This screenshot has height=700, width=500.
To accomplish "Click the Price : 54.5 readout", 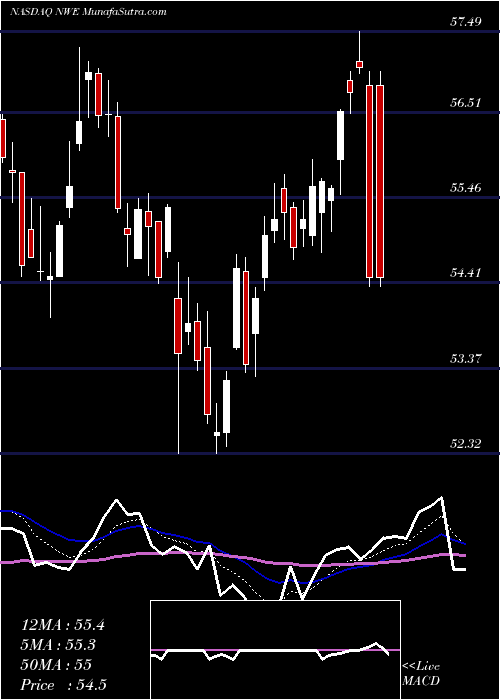I will click(64, 685).
